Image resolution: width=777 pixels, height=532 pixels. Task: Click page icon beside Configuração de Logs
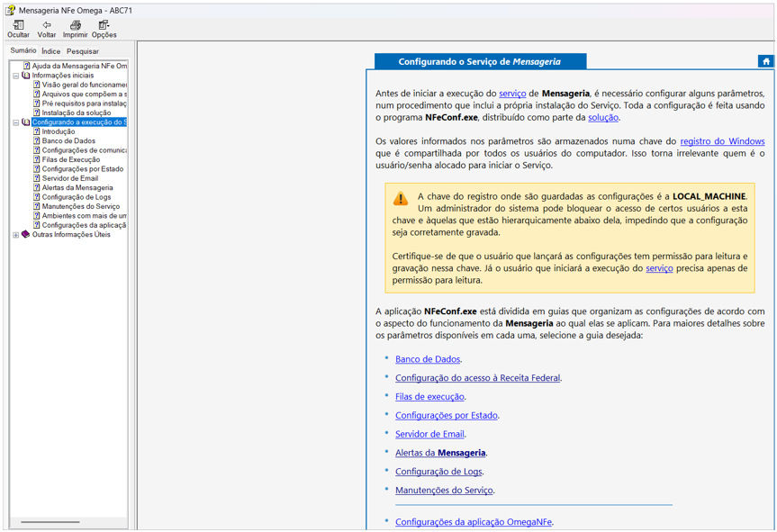[37, 197]
